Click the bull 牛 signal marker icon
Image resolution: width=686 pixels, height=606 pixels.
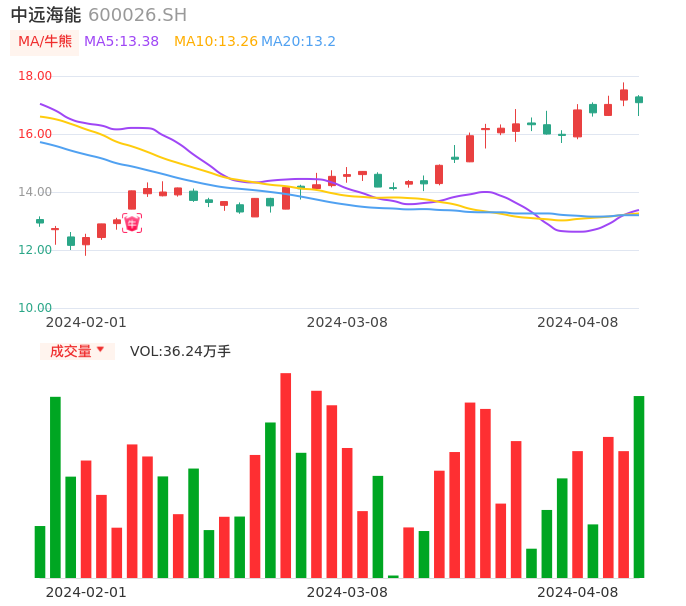coord(132,224)
